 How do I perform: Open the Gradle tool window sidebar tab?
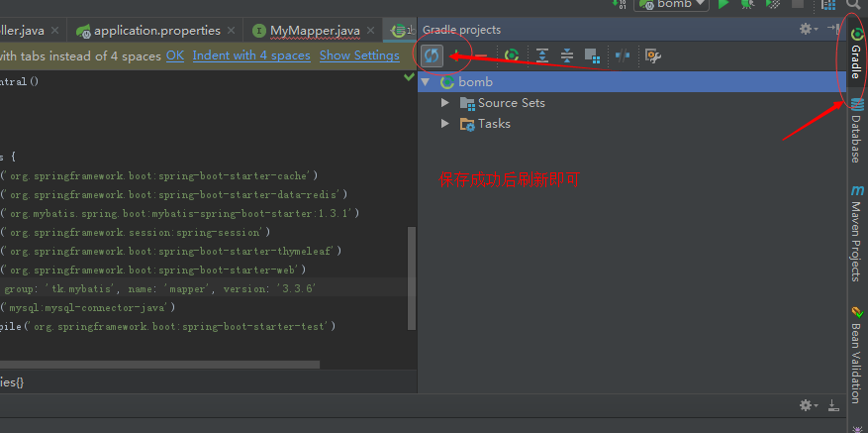click(856, 54)
